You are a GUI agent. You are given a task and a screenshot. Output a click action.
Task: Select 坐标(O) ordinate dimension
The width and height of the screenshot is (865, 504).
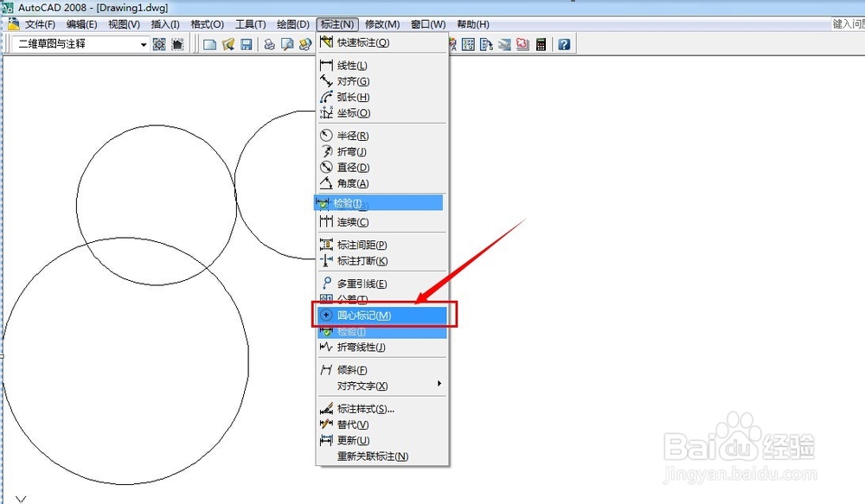pyautogui.click(x=381, y=113)
